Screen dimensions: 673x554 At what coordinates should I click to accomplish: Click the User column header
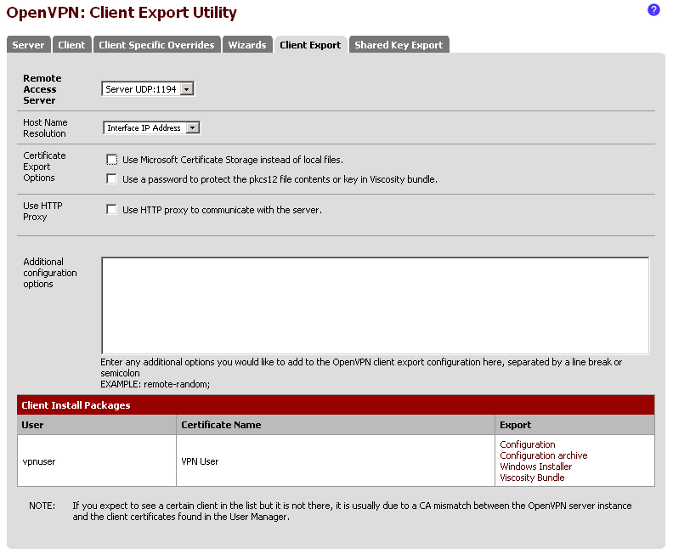click(x=97, y=425)
